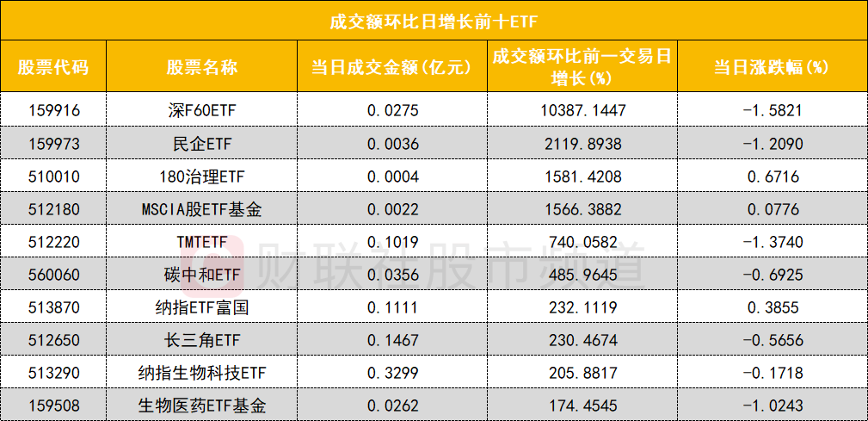Click stock code 512650
The height and width of the screenshot is (421, 868).
pos(52,340)
